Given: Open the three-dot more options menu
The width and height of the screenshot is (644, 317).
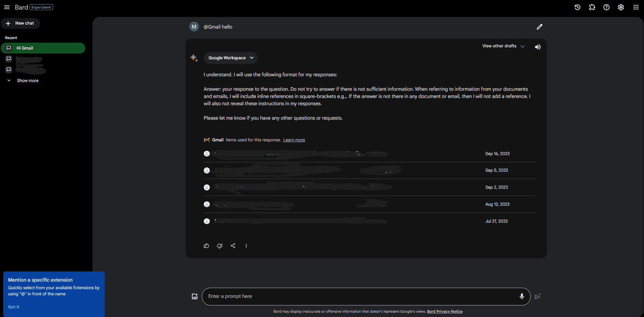Looking at the screenshot, I should (246, 246).
